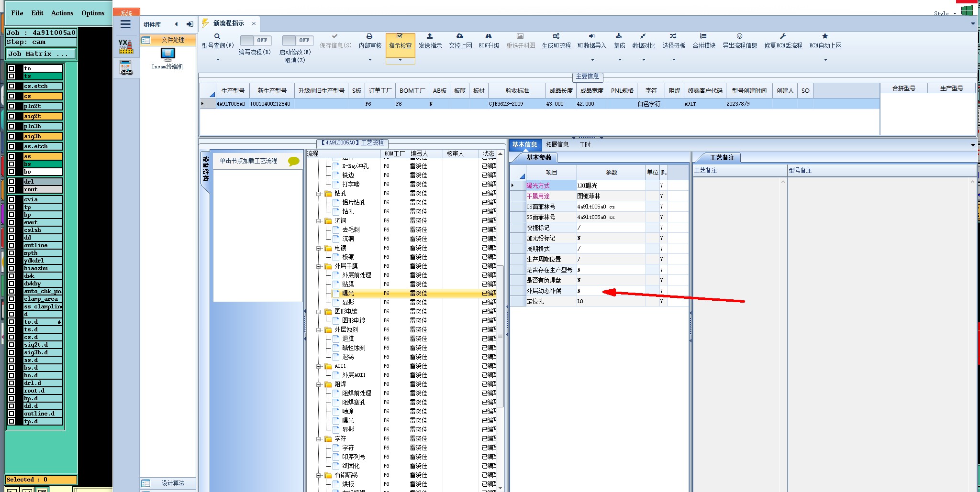Viewport: 980px width, 492px height.
Task: Click the Job Matrix ... button
Action: pyautogui.click(x=41, y=54)
